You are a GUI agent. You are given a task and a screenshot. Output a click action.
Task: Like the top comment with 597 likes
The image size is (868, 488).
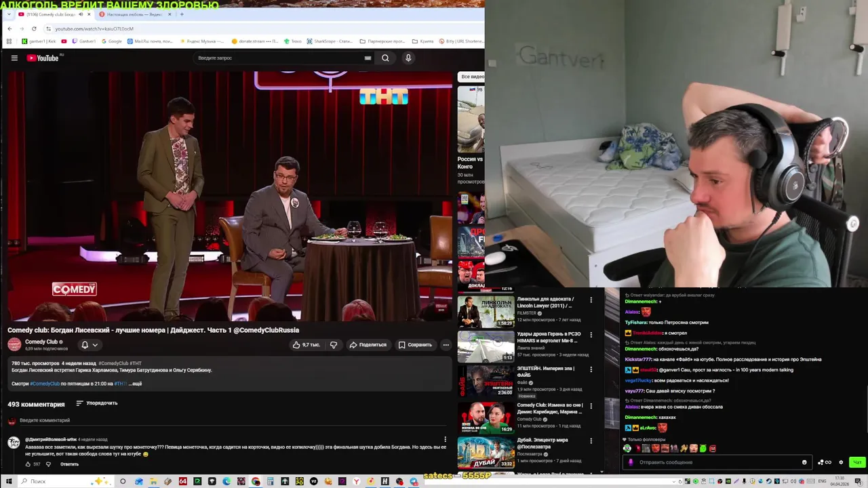(x=28, y=464)
